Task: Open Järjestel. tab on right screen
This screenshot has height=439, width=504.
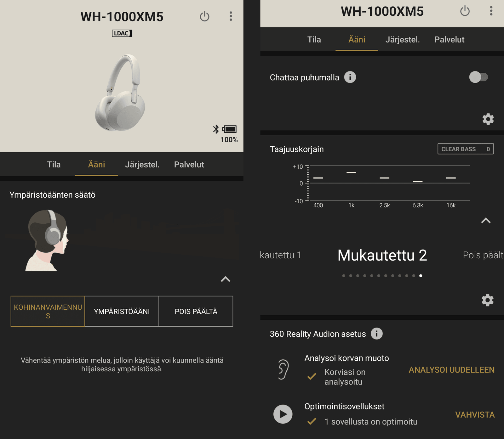Action: pos(403,40)
